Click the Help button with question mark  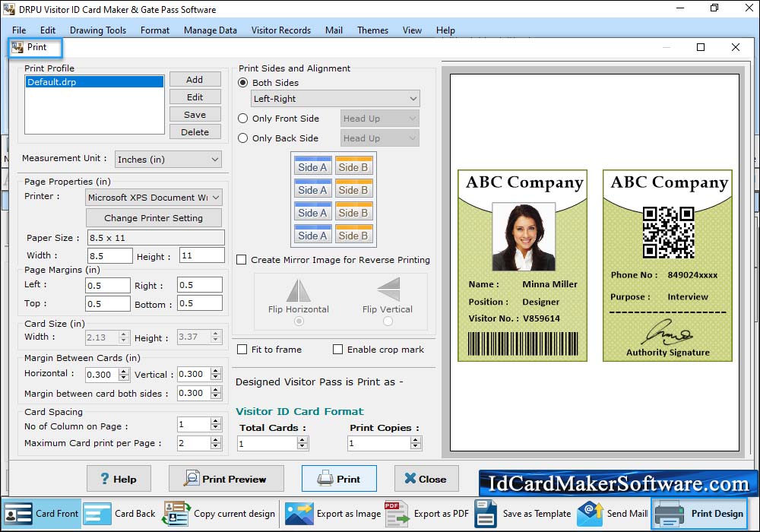(119, 479)
